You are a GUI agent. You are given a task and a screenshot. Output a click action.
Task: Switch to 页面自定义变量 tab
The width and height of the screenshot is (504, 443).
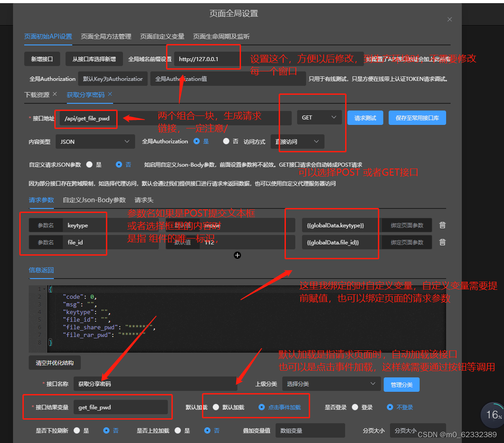point(162,36)
